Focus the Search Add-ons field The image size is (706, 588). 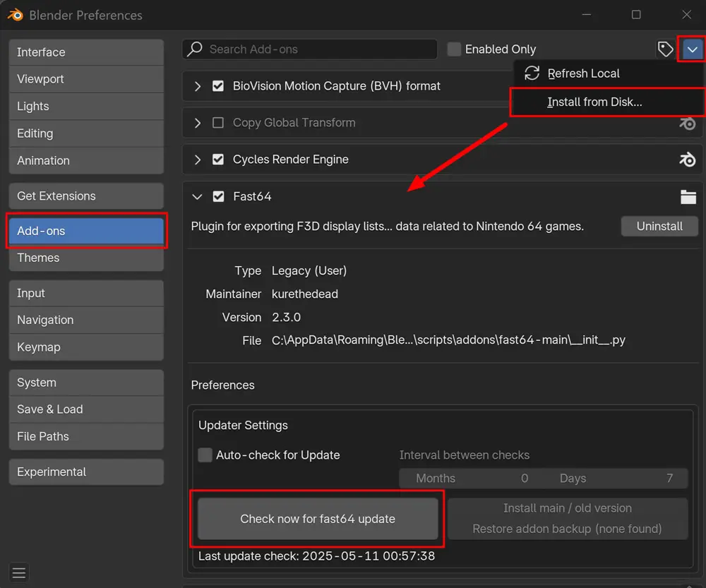[310, 49]
